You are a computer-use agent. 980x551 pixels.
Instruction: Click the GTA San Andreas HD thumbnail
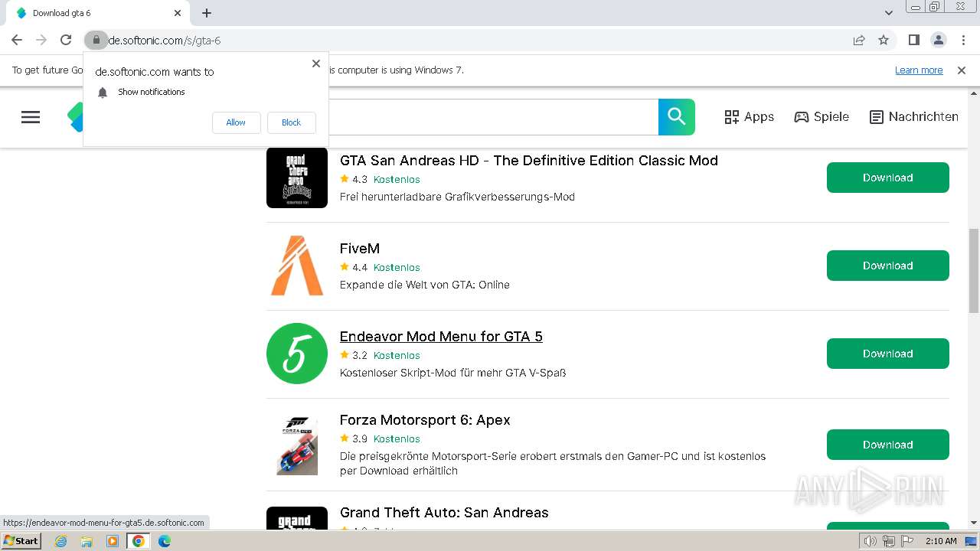pos(297,178)
